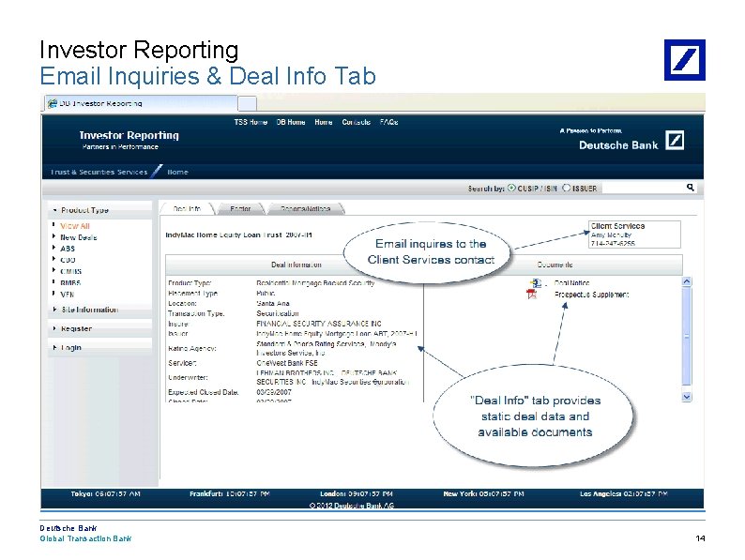Select DB Investor Reporting browser tab
Viewport: 745px width, 560px height.
141,103
